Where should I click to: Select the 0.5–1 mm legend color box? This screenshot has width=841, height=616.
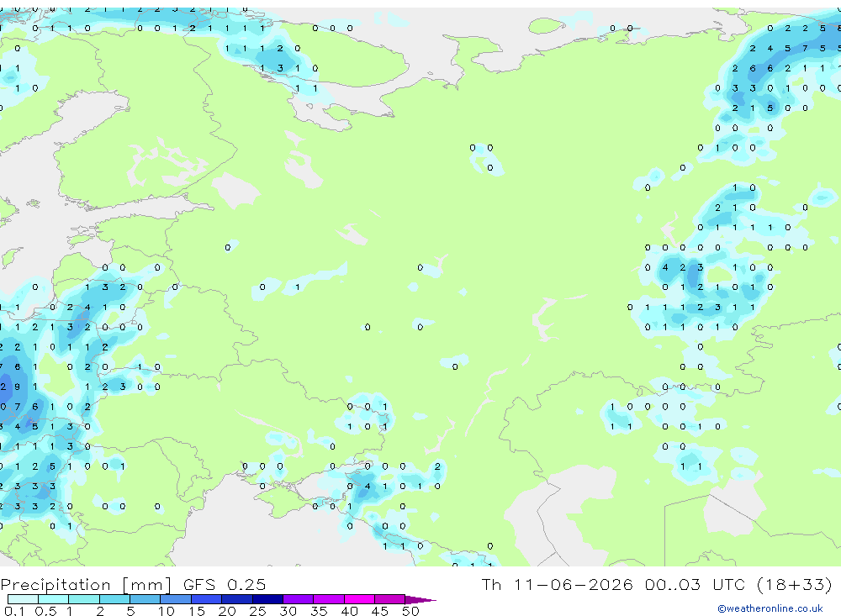[x=54, y=599]
